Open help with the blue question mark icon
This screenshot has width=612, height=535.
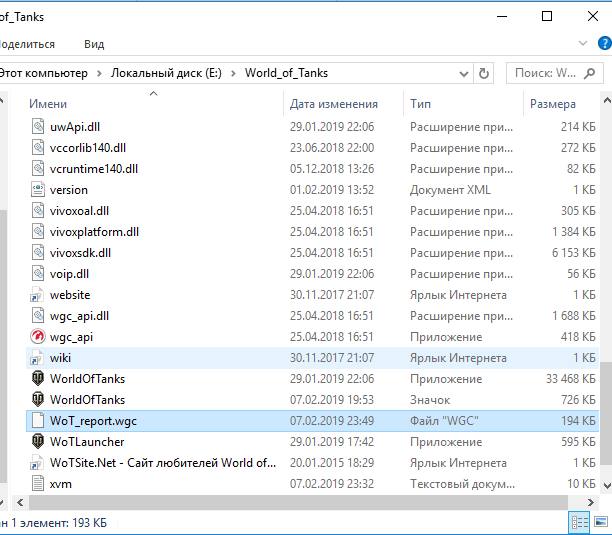[603, 44]
